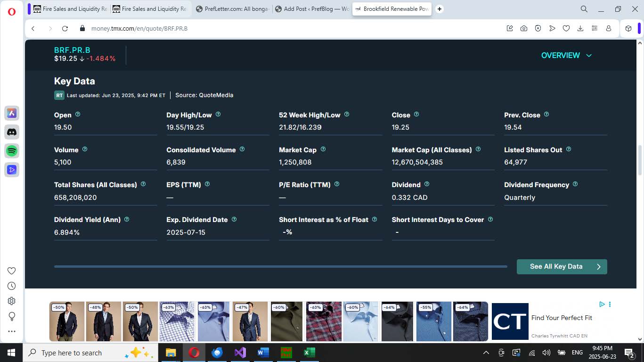Click the Aria AI sidebar icon
Viewport: 644px width, 362px height.
[x=12, y=113]
